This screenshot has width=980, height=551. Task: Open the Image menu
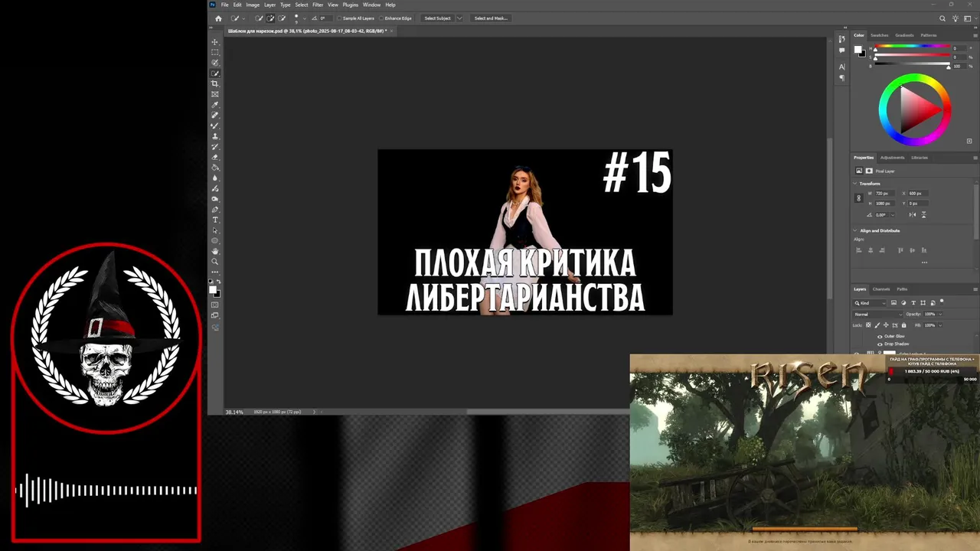(253, 5)
